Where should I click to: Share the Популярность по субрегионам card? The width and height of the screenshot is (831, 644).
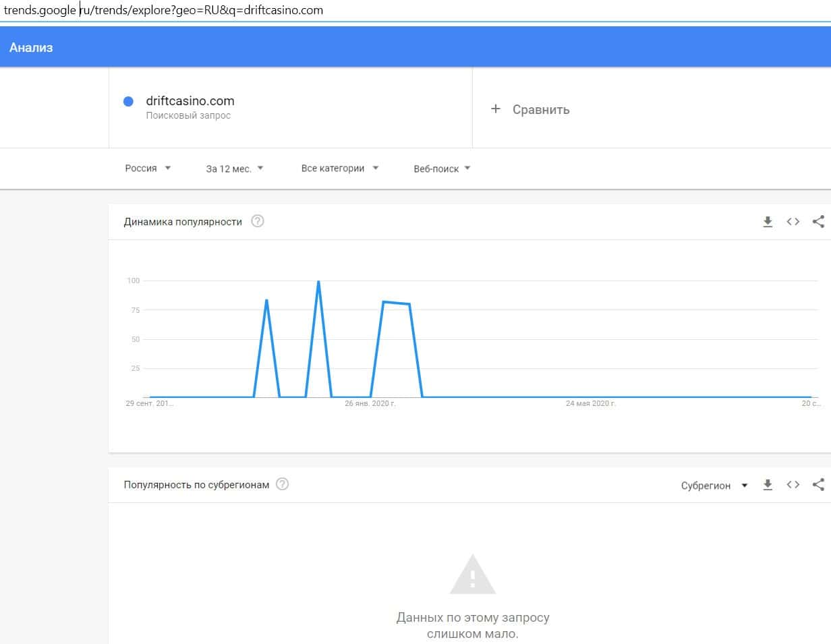click(818, 484)
